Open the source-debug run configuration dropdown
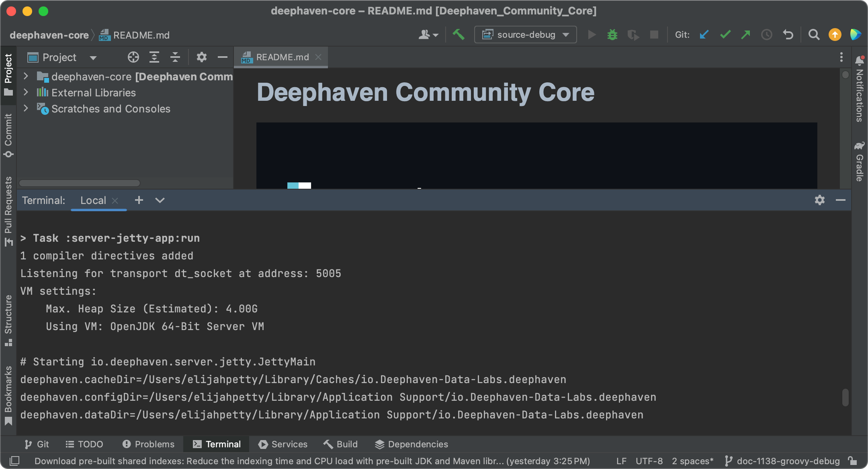This screenshot has height=469, width=868. tap(525, 35)
